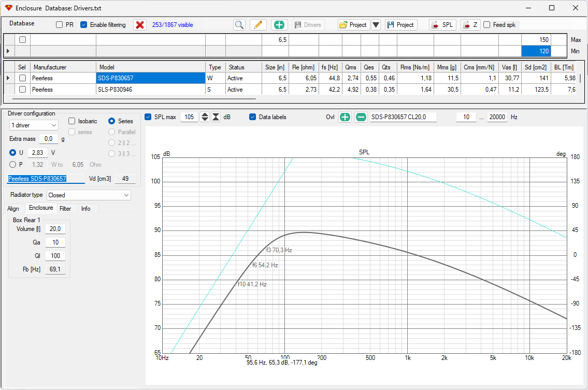Sort by the Model column header

coord(151,67)
